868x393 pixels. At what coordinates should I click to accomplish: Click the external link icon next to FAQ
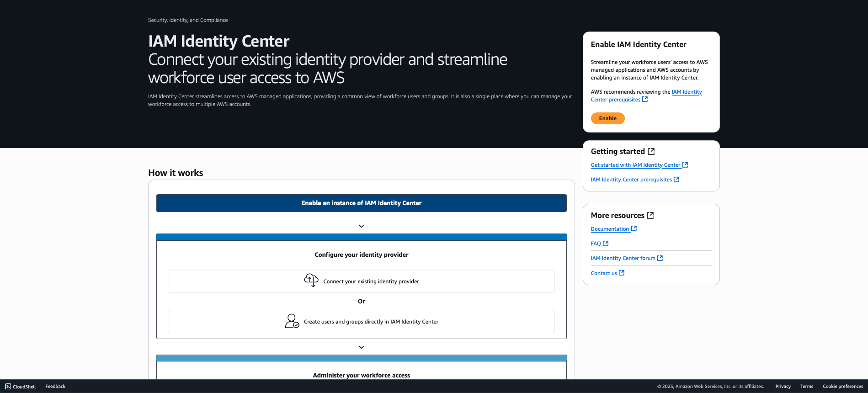coord(606,243)
